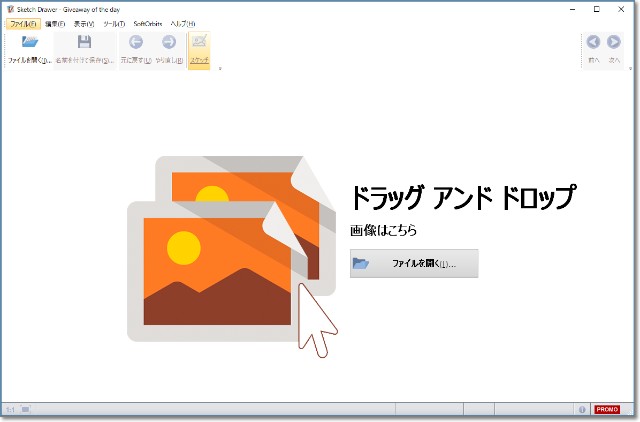Image resolution: width=640 pixels, height=422 pixels.
Task: Click the ファイルを開く toolbar folder icon
Action: (x=29, y=42)
